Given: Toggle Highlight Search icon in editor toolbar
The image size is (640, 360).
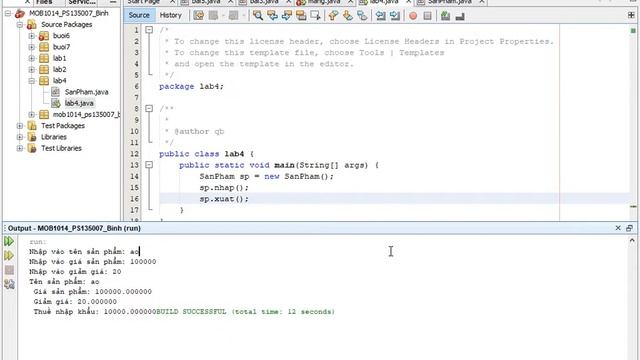Looking at the screenshot, I should coord(301,16).
